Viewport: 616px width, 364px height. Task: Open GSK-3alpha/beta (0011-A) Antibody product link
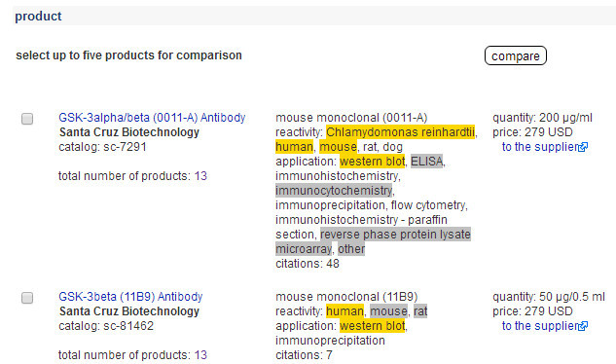pyautogui.click(x=152, y=118)
